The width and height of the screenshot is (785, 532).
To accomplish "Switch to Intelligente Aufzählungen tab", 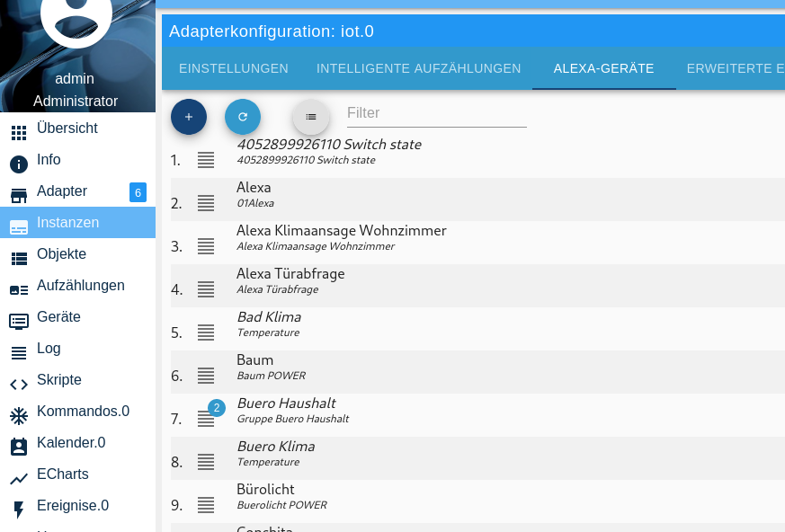I will pos(418,68).
